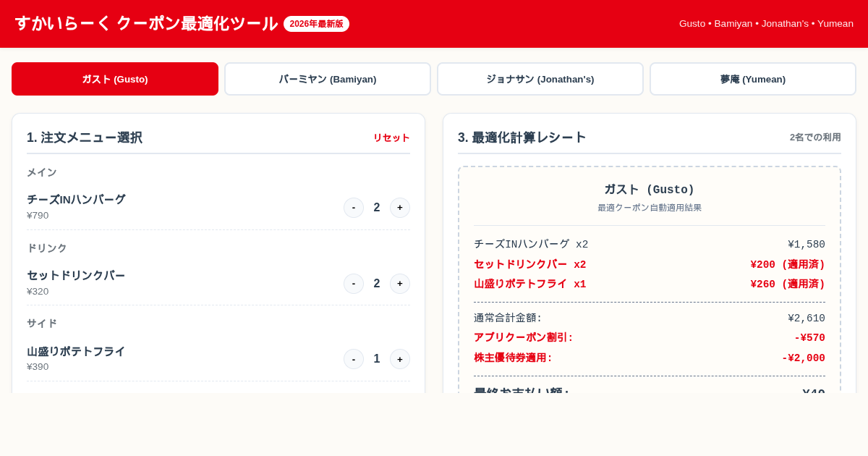The height and width of the screenshot is (456, 868).
Task: Click the リセット reset link
Action: click(x=391, y=138)
